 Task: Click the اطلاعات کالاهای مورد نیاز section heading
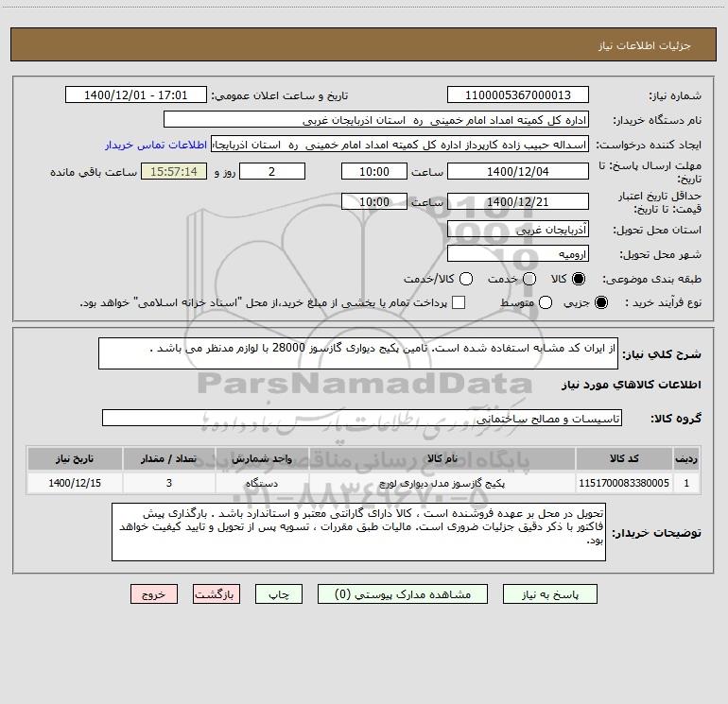[632, 385]
